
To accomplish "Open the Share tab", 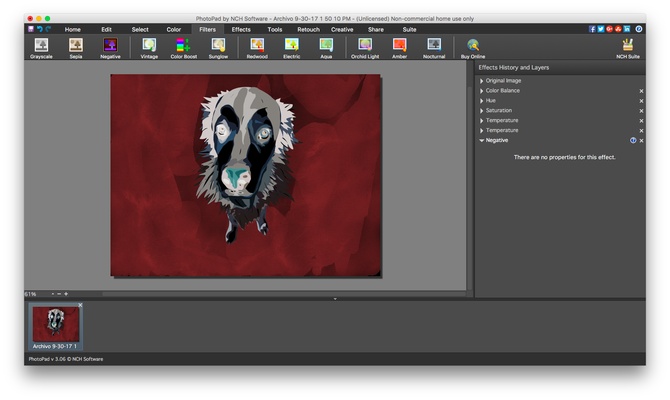I will [x=376, y=29].
